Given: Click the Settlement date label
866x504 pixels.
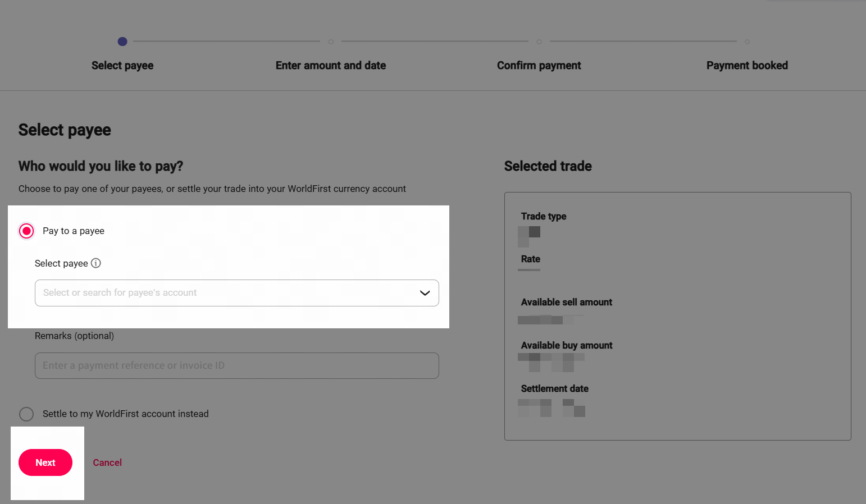Looking at the screenshot, I should point(555,389).
